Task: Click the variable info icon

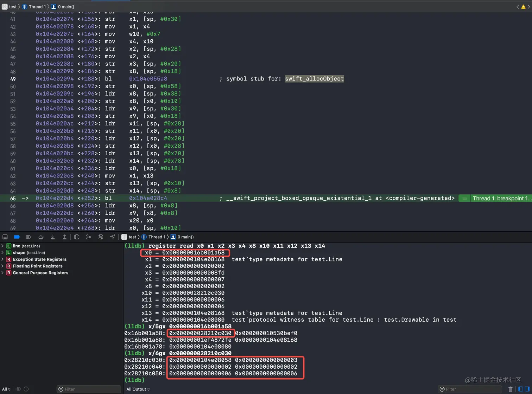Action: 26,389
